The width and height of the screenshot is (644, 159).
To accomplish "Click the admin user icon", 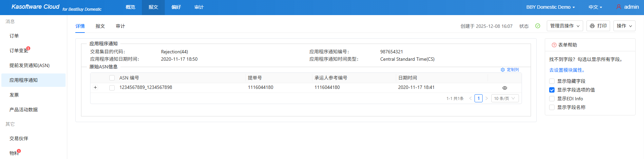I will point(618,7).
